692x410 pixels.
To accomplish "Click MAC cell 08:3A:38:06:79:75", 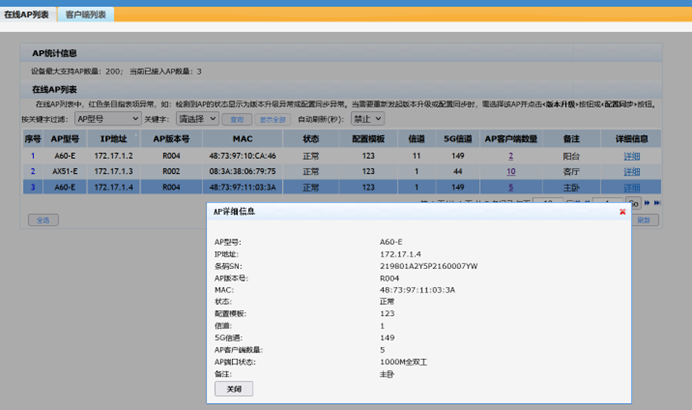I will point(243,172).
